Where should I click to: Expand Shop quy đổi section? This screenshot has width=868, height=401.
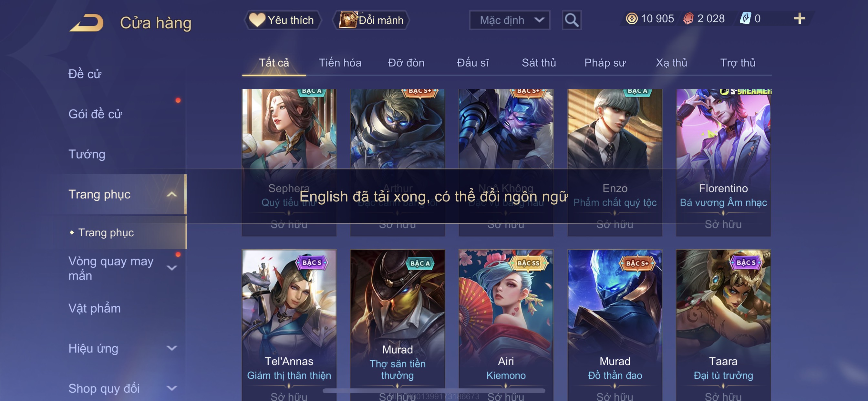click(x=172, y=388)
